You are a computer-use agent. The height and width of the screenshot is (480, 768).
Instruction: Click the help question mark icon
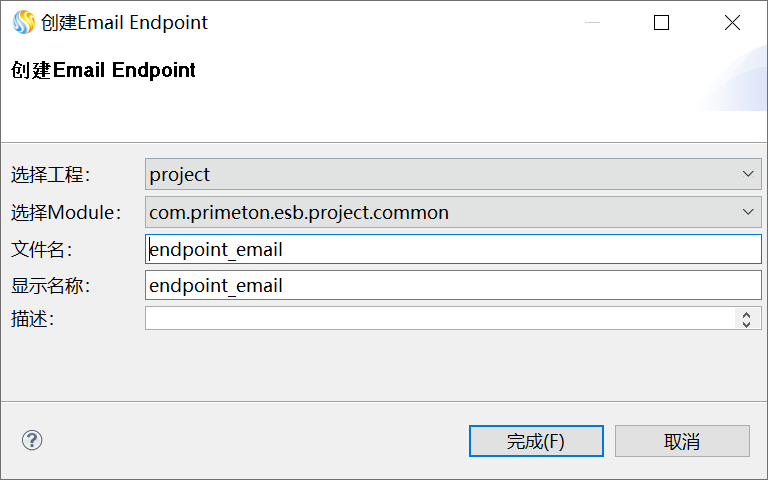[x=32, y=440]
